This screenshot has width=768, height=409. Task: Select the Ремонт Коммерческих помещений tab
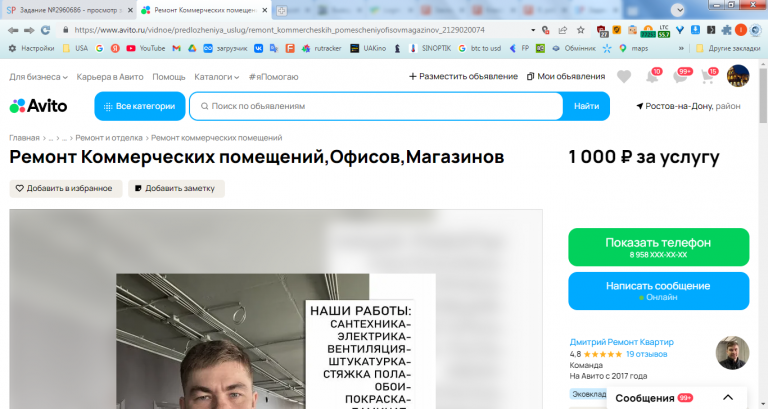pyautogui.click(x=204, y=10)
